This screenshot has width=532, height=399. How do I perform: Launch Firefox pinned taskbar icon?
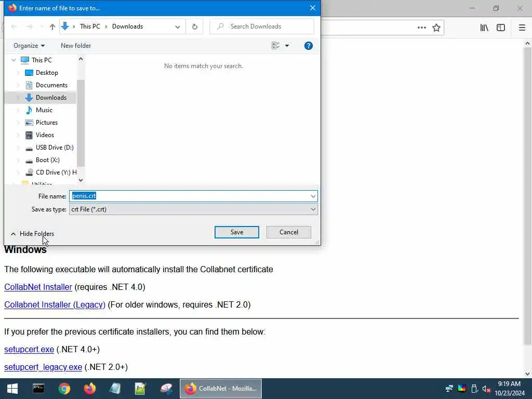(x=89, y=389)
